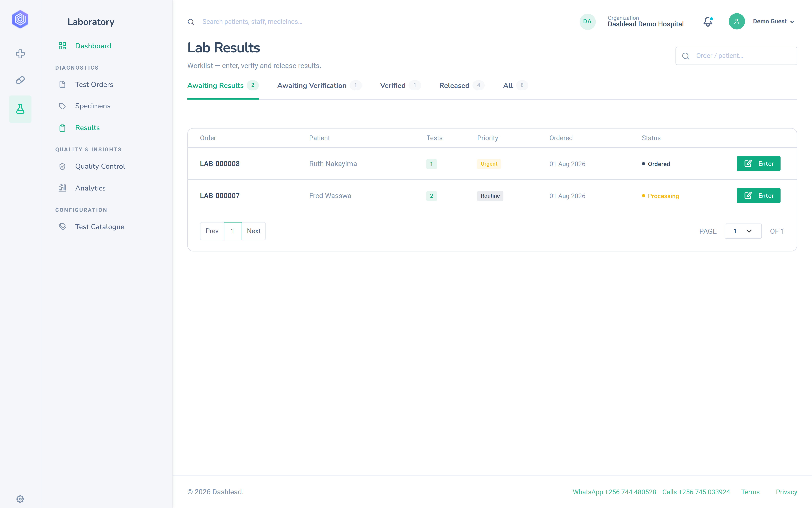Click Enter button for LAB-000007
812x508 pixels.
(x=758, y=196)
